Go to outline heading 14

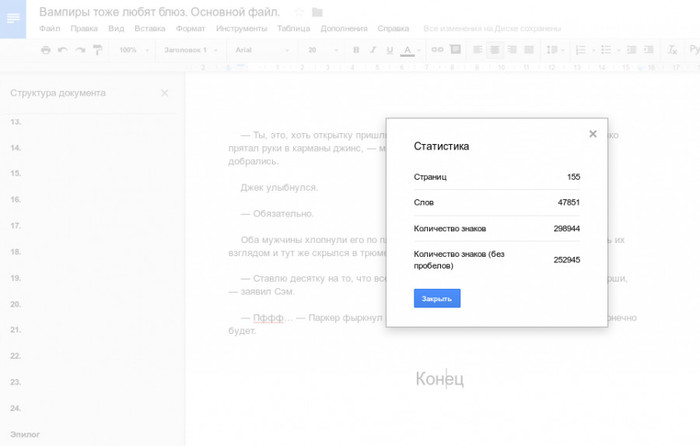click(16, 148)
